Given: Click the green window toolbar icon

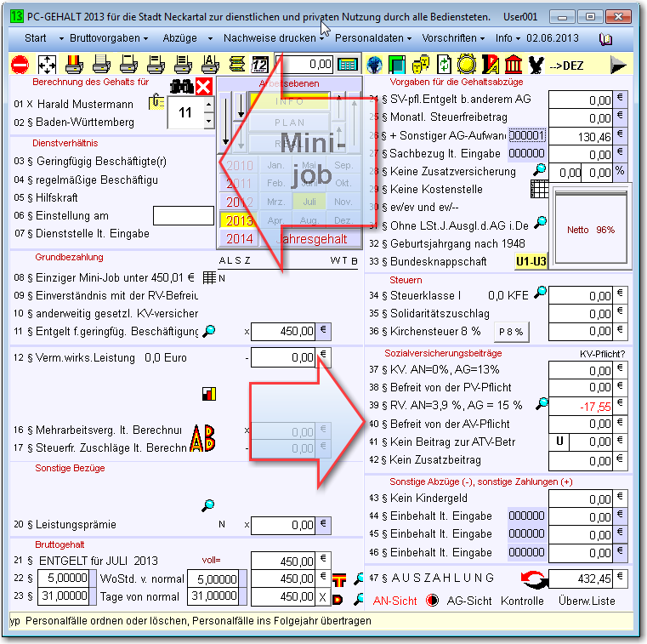Looking at the screenshot, I should click(x=397, y=65).
